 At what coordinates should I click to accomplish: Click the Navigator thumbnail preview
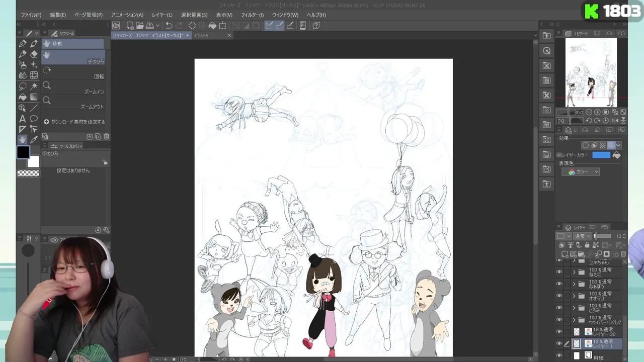(591, 72)
